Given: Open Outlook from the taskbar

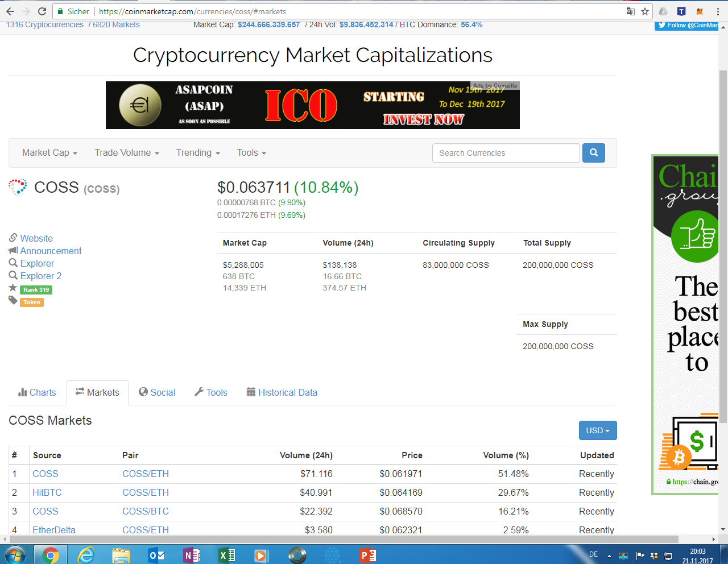Looking at the screenshot, I should pyautogui.click(x=156, y=555).
